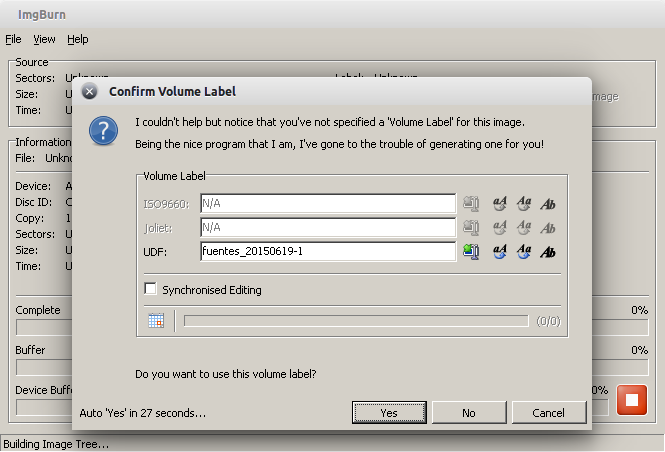The height and width of the screenshot is (452, 665).
Task: Click the Complete label in main window
Action: pyautogui.click(x=38, y=310)
